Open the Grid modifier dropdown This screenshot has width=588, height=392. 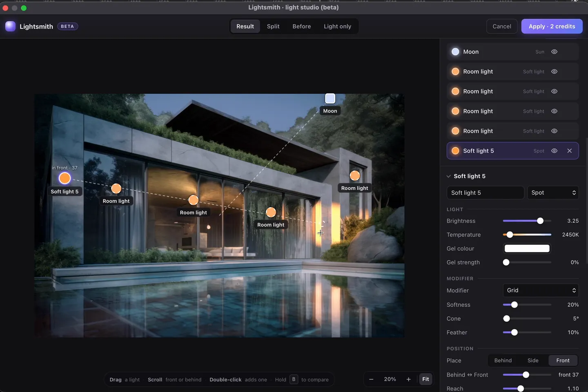pos(541,290)
